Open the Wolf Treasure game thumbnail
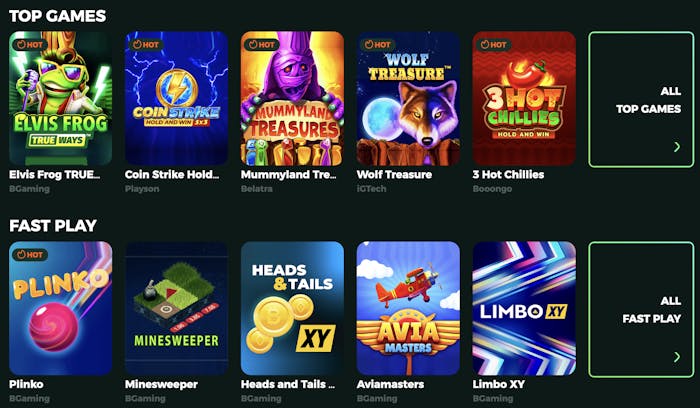This screenshot has width=700, height=408. click(x=408, y=98)
